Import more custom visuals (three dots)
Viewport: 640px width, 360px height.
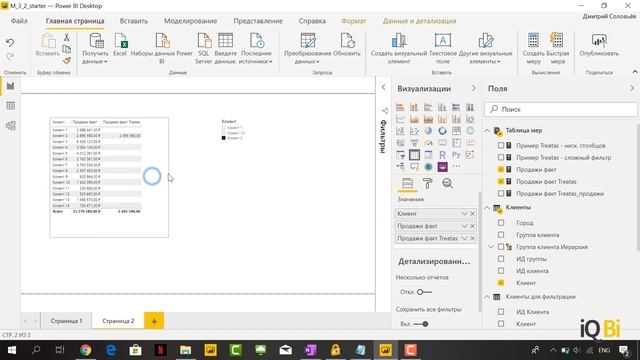456,167
